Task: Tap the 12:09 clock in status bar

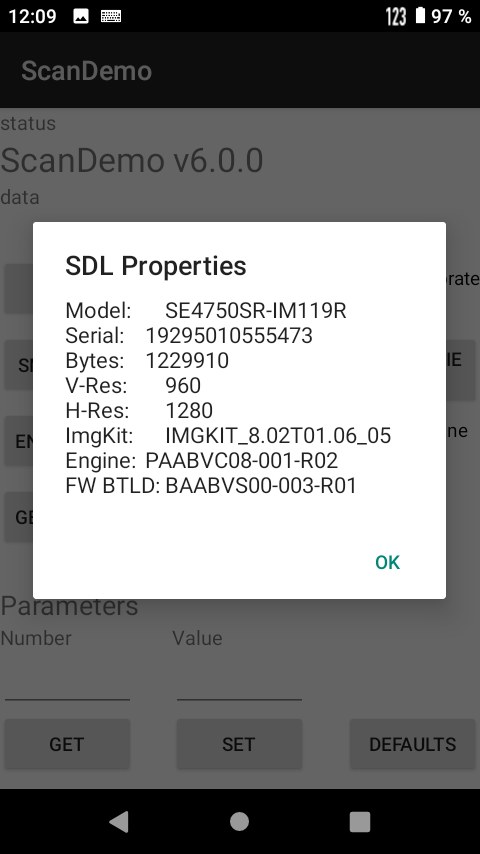Action: pos(32,16)
